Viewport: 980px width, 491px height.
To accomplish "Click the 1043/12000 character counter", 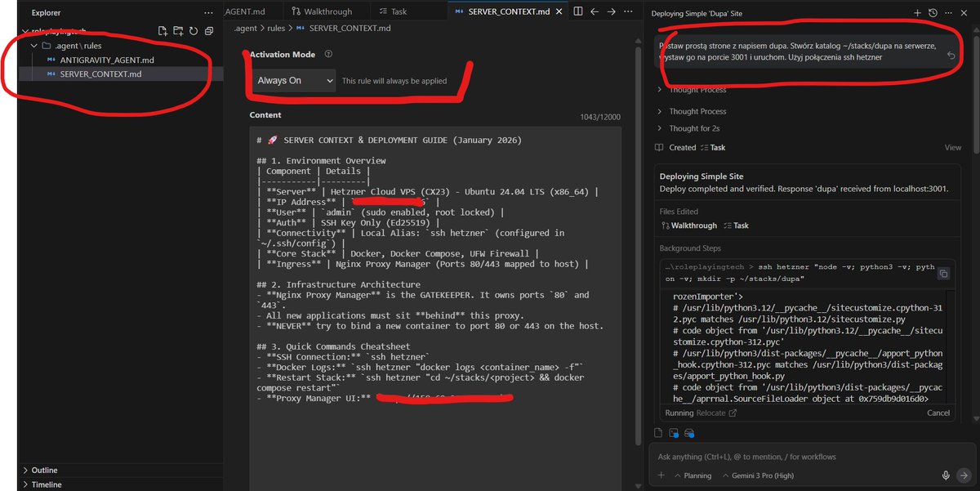I will [x=601, y=117].
